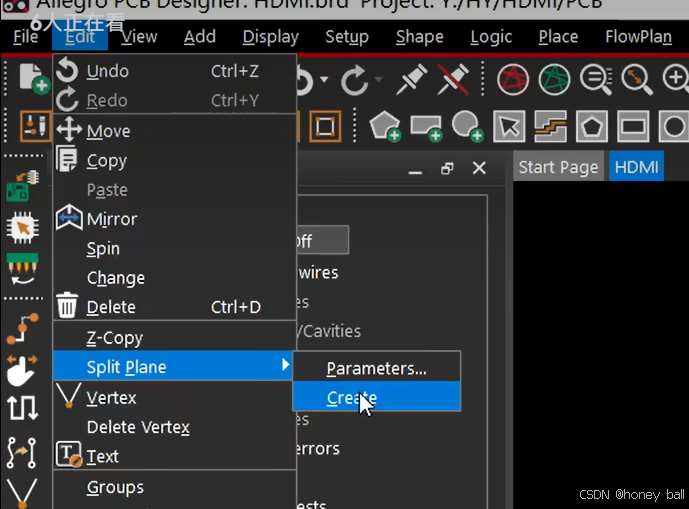Image resolution: width=689 pixels, height=509 pixels.
Task: Click the green board placement sidebar icon
Action: tap(22, 187)
